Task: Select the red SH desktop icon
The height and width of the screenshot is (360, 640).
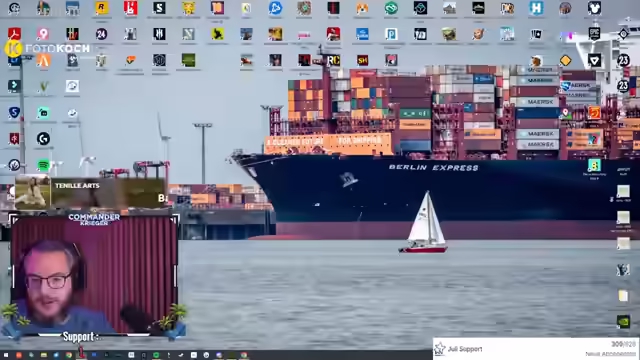Action: pyautogui.click(x=362, y=60)
